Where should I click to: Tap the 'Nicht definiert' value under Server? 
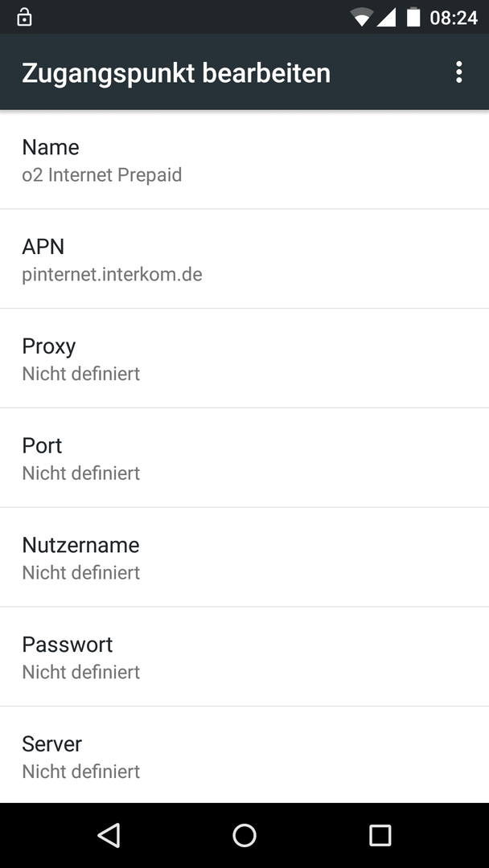point(81,771)
